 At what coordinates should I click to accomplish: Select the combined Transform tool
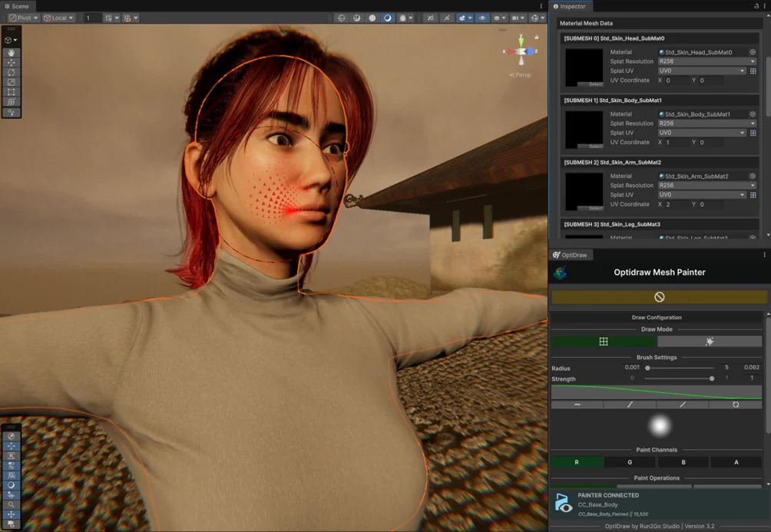11,102
